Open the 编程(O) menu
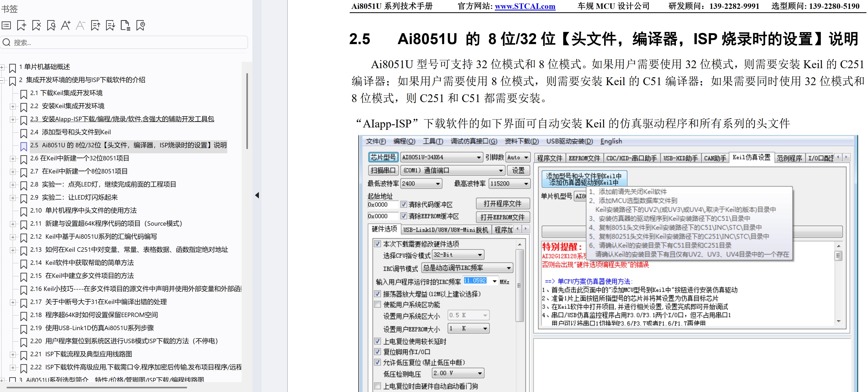This screenshot has width=868, height=392. click(404, 141)
